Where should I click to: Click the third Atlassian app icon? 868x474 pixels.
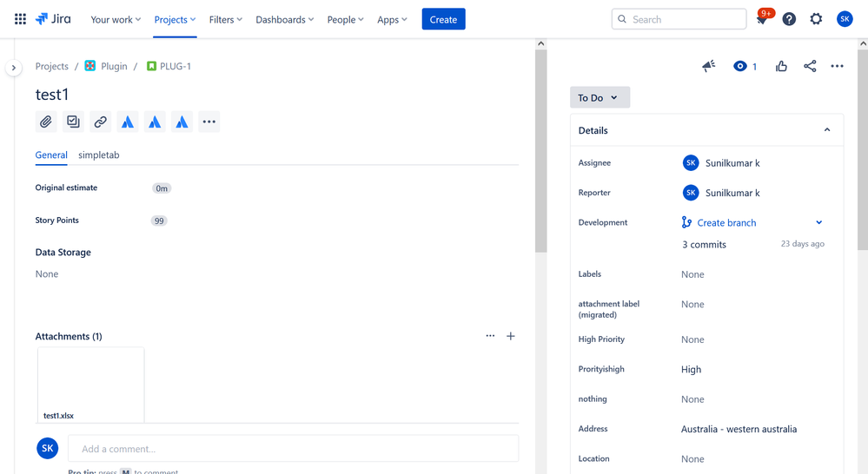point(182,122)
